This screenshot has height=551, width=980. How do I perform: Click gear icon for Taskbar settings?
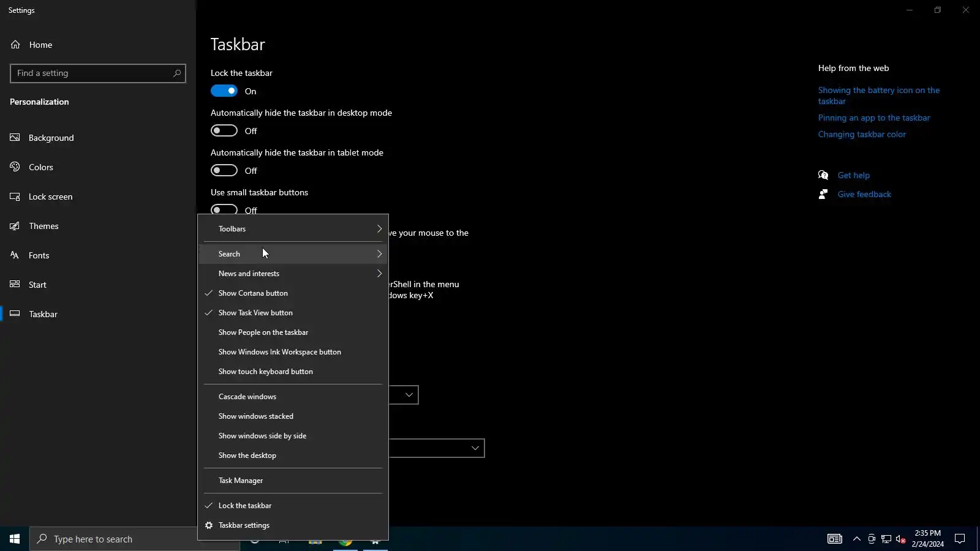(209, 525)
